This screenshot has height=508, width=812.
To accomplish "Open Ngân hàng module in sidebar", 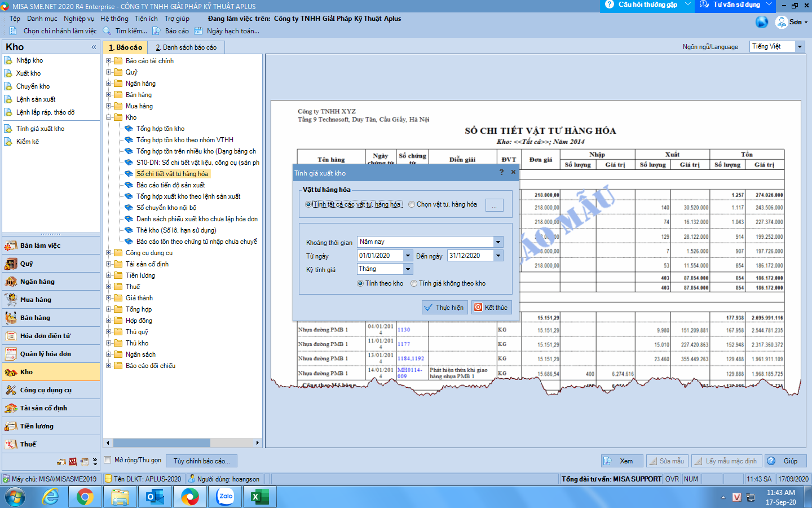I will coord(51,282).
